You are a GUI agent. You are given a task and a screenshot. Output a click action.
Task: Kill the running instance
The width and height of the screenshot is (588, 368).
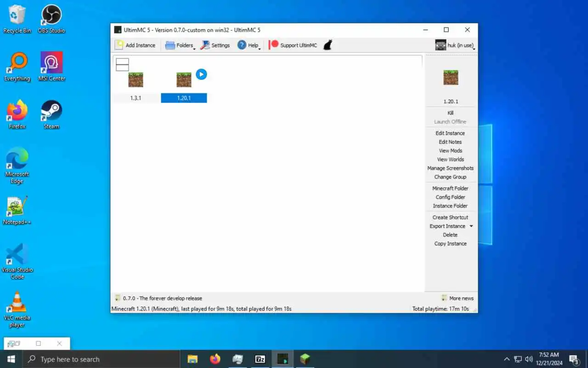click(451, 113)
